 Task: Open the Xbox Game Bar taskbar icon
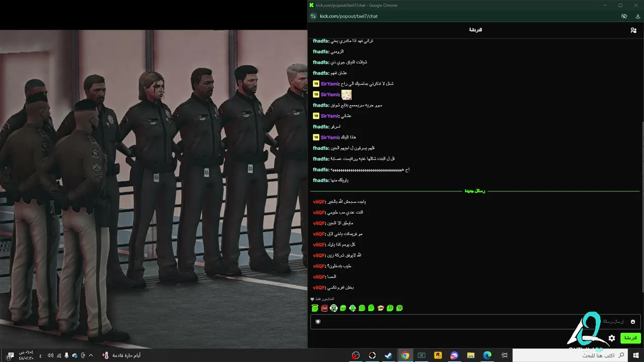click(422, 355)
